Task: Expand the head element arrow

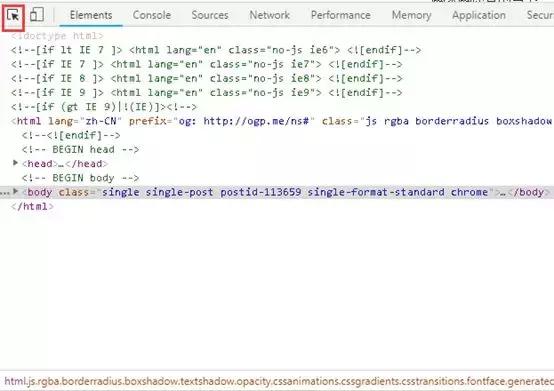Action: (x=15, y=163)
